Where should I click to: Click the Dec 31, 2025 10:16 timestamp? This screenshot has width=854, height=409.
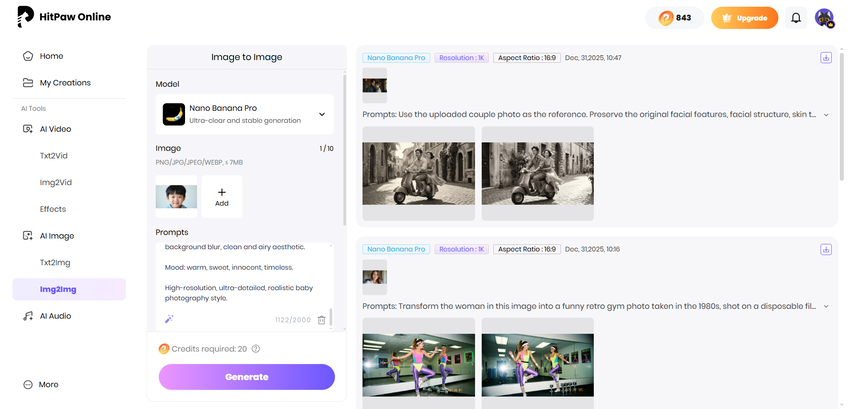(x=593, y=249)
